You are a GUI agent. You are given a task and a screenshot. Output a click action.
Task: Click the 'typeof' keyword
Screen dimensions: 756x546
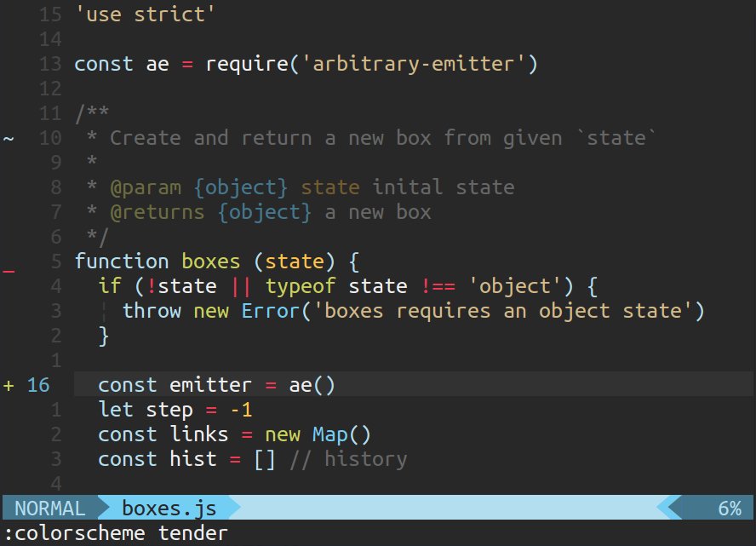click(x=301, y=286)
